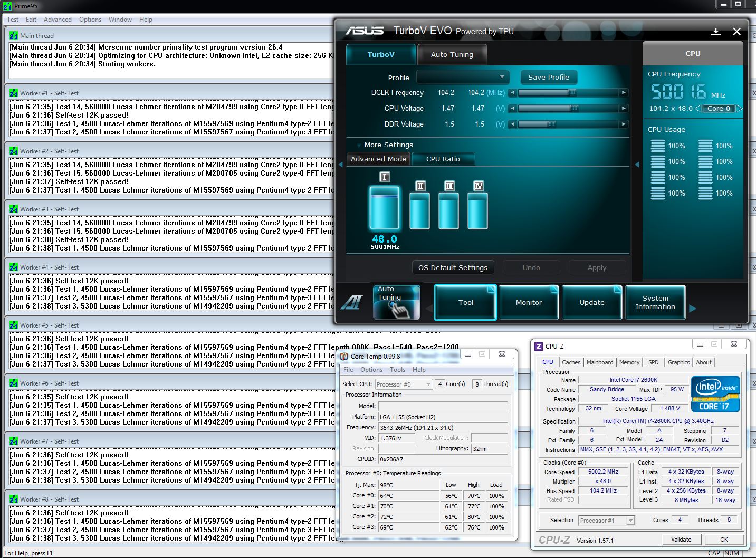This screenshot has height=558, width=756.
Task: Open Select CPU dropdown in Core Temp
Action: 404,384
